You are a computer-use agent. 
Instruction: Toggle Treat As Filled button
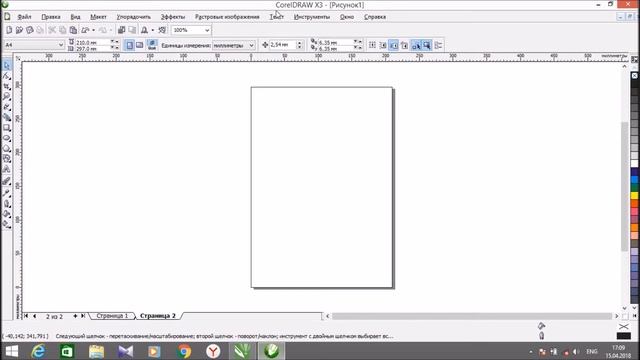427,45
